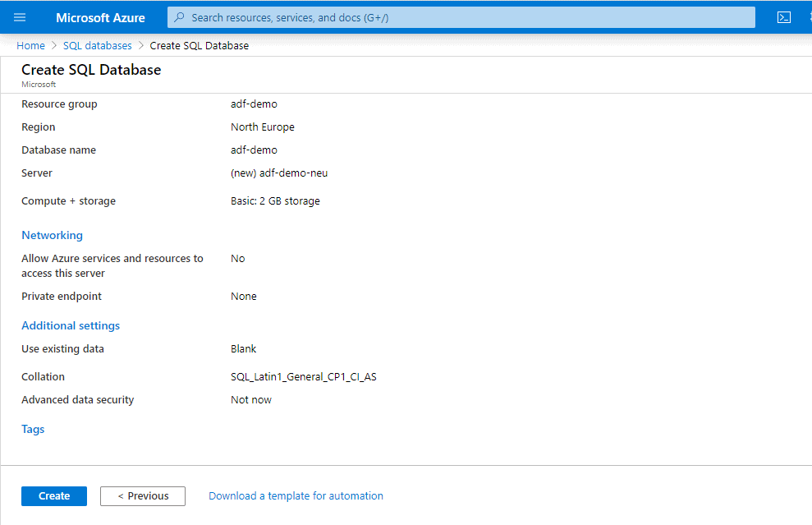
Task: Jump to the Networking section heading
Action: click(x=52, y=235)
